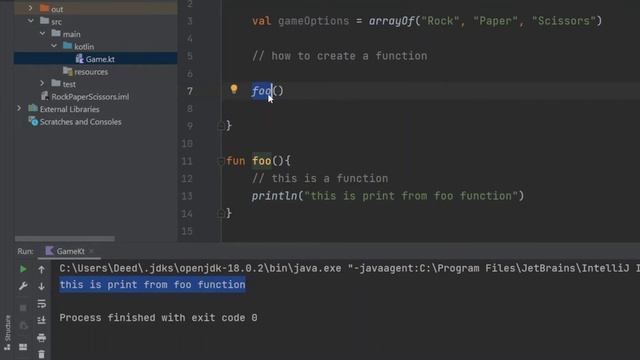Select Game.kt file in project tree
The height and width of the screenshot is (360, 640).
96,59
